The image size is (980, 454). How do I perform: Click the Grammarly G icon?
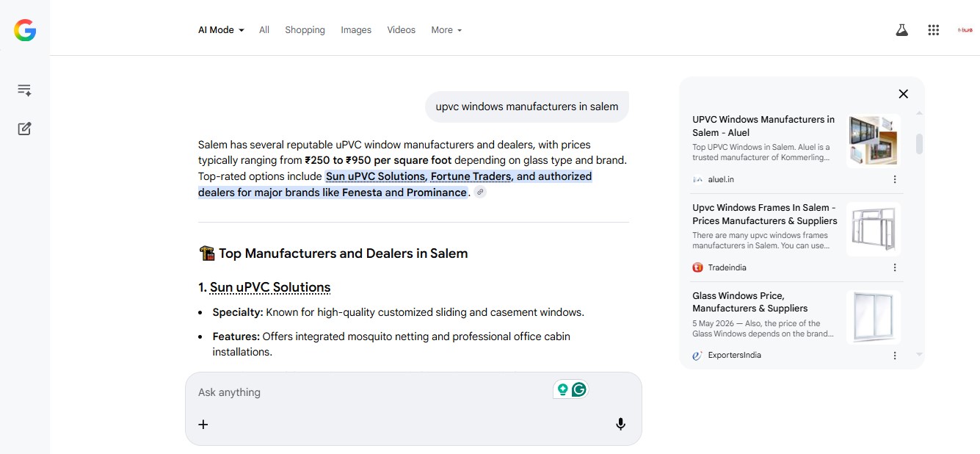(x=579, y=389)
